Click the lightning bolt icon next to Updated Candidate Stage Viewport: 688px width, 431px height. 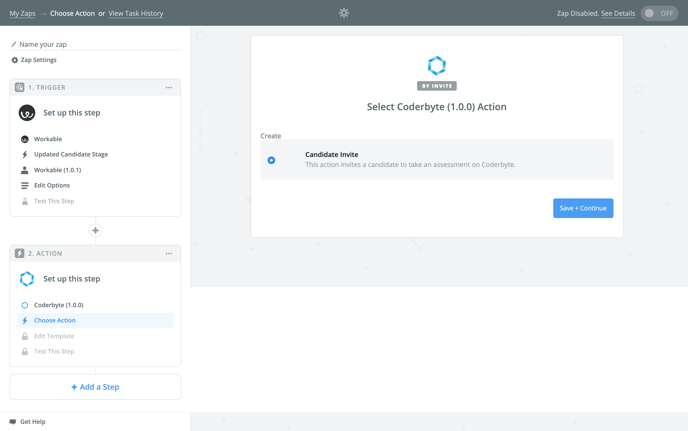click(25, 154)
